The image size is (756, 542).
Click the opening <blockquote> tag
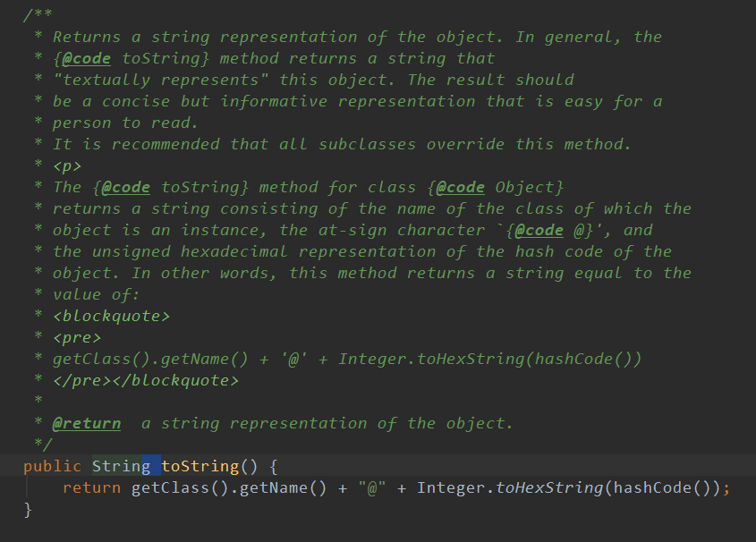point(111,316)
